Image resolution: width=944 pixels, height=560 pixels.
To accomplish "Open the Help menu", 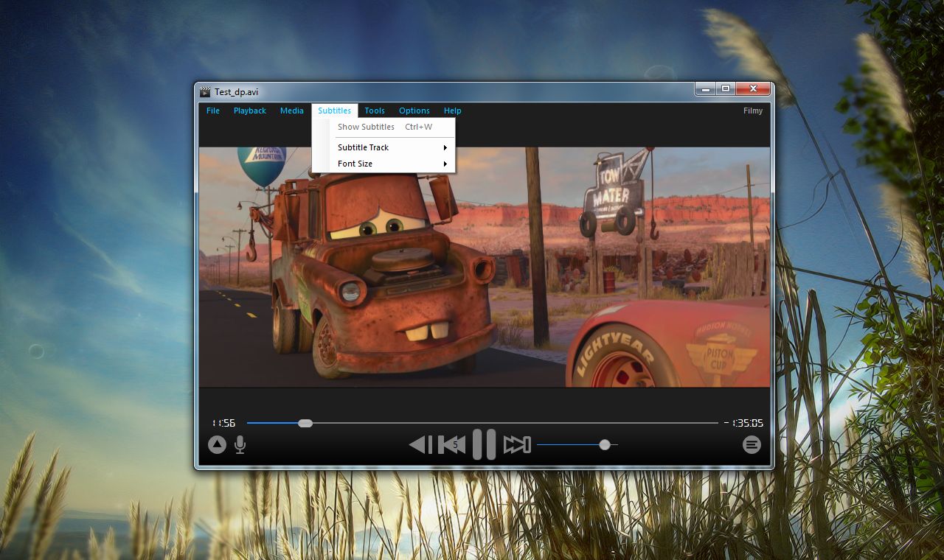I will tap(453, 111).
